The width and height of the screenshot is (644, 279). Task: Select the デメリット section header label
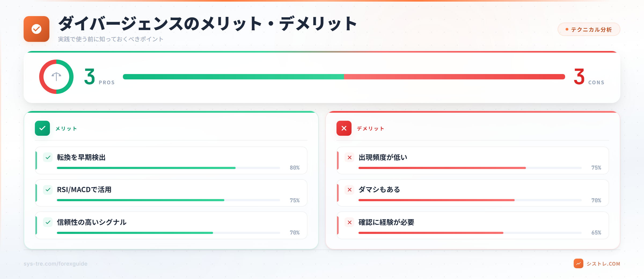pos(371,129)
